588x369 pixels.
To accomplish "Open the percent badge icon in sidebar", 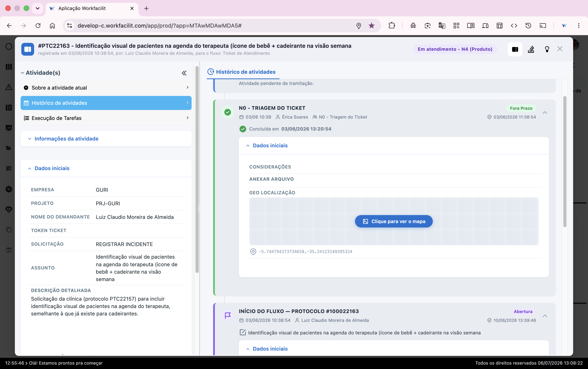I will 9,189.
